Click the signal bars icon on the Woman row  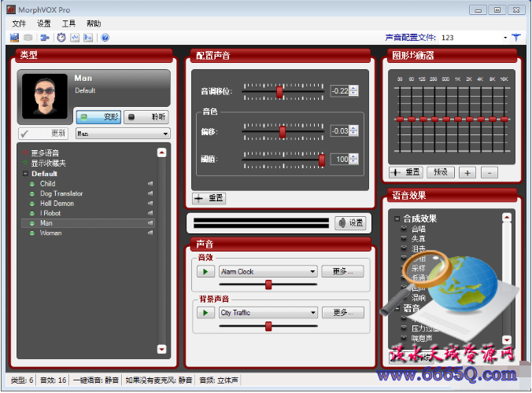point(150,233)
